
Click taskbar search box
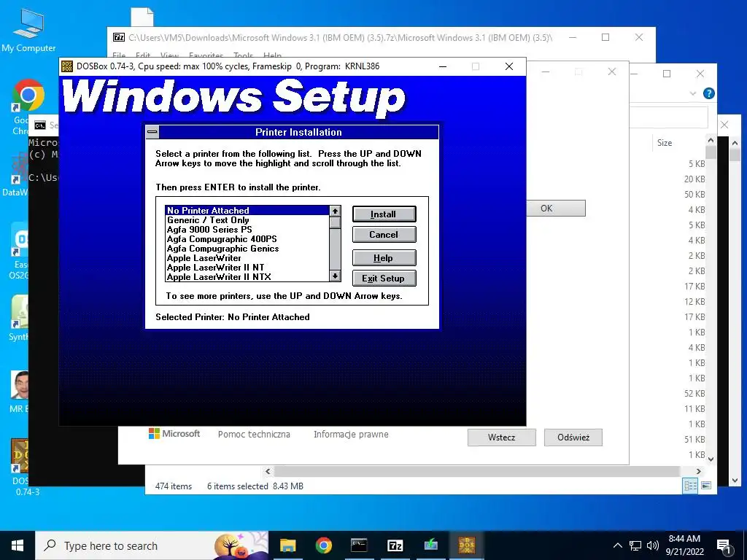pos(152,545)
